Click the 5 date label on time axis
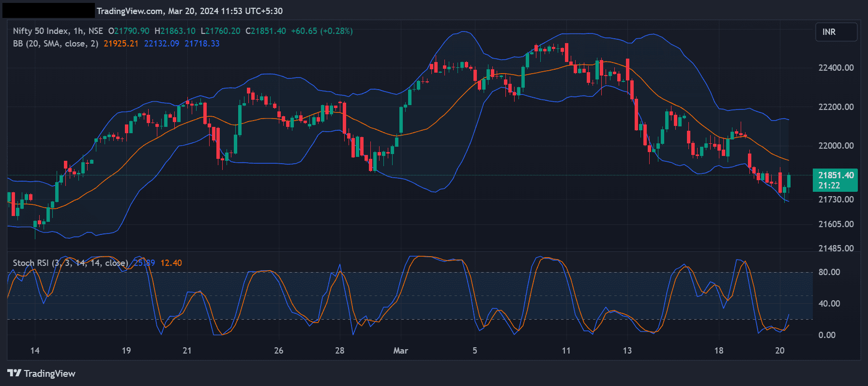 point(475,351)
